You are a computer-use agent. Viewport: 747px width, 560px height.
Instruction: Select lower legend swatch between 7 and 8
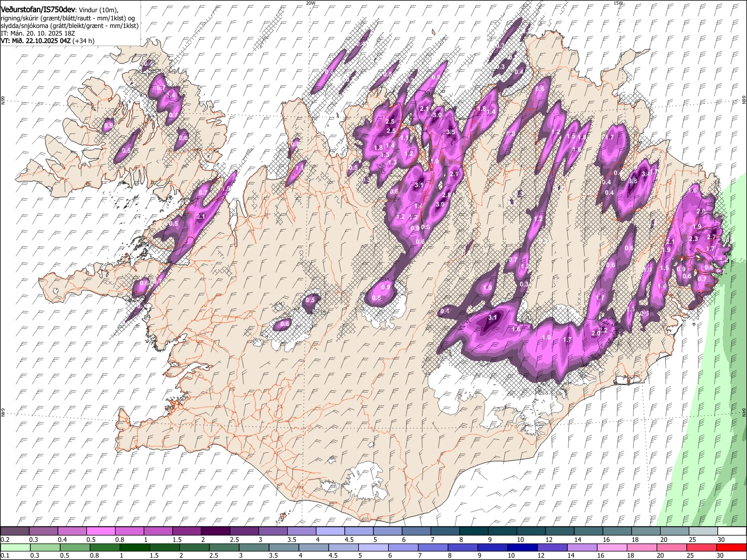432,548
